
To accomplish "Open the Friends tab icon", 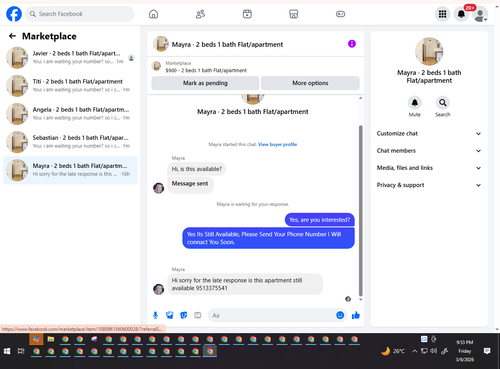I will click(x=200, y=14).
